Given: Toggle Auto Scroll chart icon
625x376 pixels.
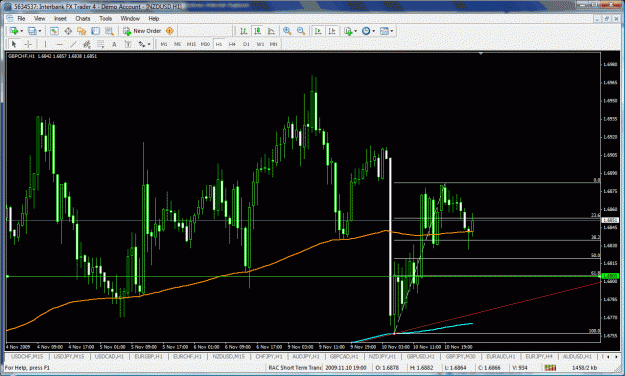Looking at the screenshot, I should (318, 31).
